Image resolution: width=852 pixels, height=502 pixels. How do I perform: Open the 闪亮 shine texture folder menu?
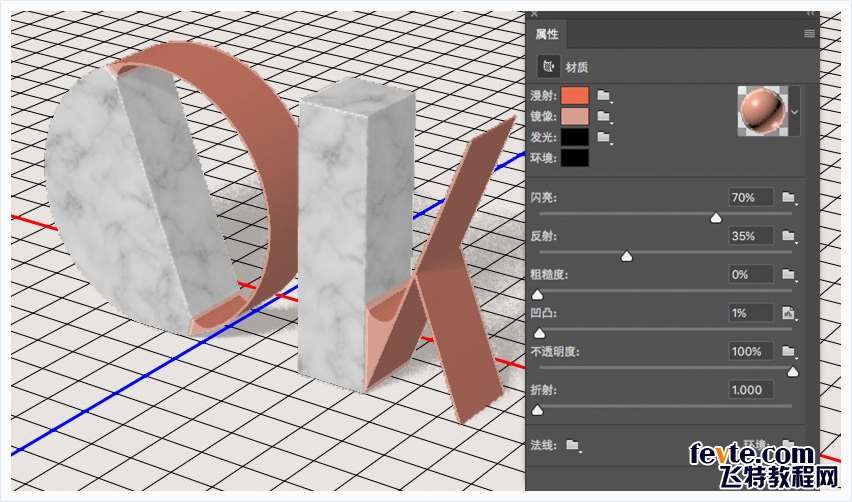pos(789,198)
